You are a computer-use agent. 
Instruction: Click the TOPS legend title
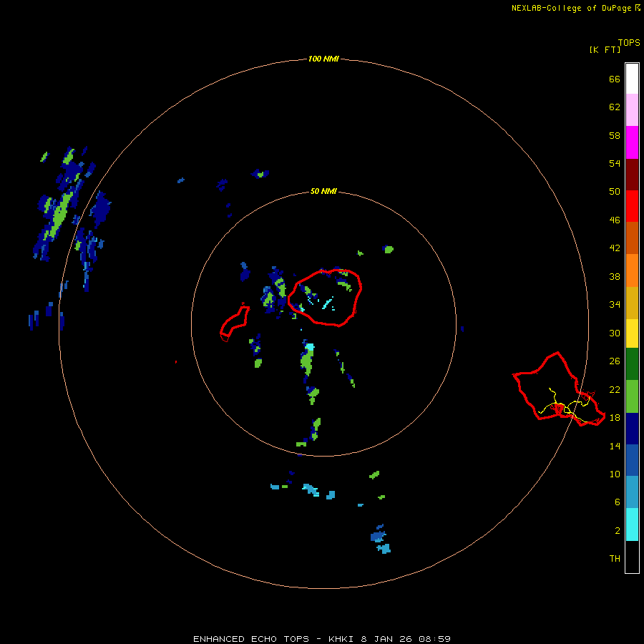pyautogui.click(x=629, y=42)
